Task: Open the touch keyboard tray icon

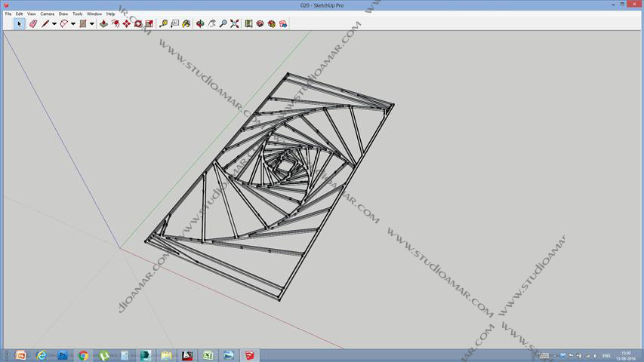Action: pos(544,356)
